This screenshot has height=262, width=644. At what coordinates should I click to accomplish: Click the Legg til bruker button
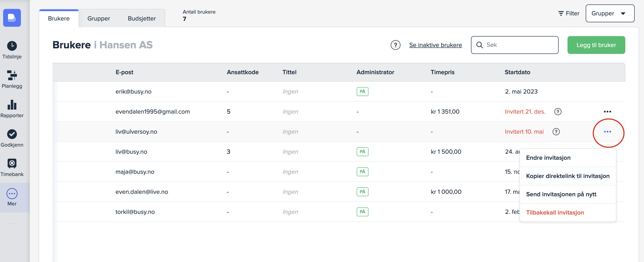(596, 45)
